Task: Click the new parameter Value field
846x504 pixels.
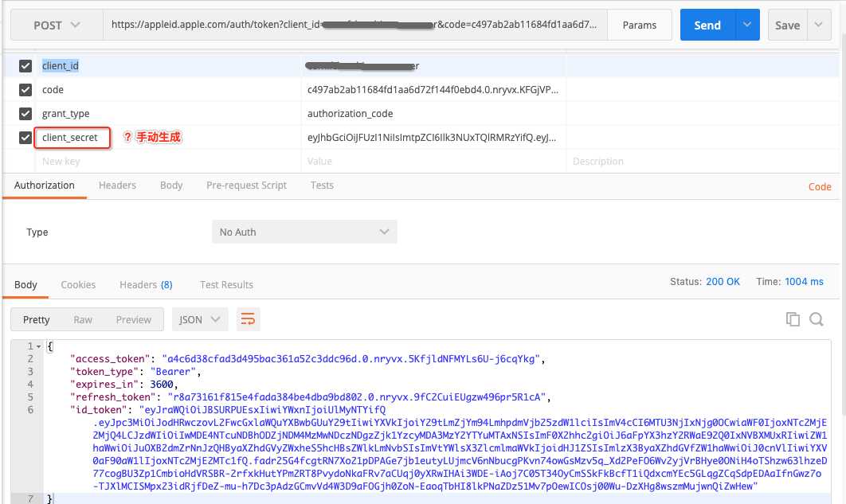Action: pos(433,161)
